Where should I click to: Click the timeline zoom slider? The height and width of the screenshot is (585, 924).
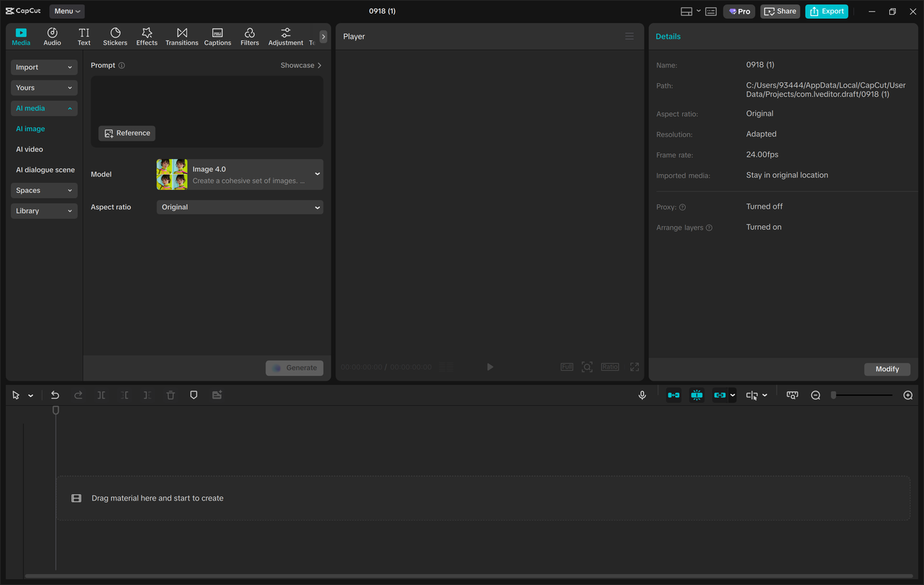coord(862,395)
